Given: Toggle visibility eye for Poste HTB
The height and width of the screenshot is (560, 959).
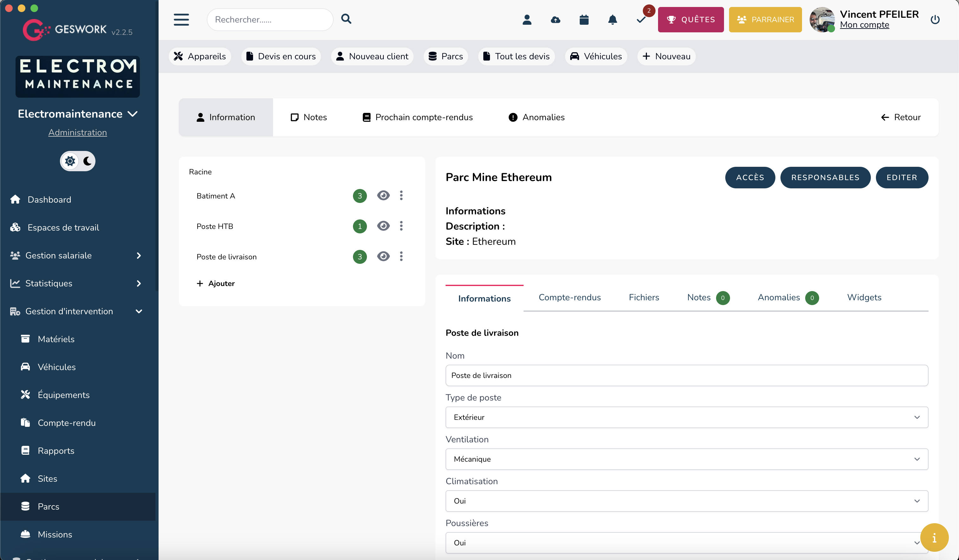Looking at the screenshot, I should pyautogui.click(x=383, y=226).
